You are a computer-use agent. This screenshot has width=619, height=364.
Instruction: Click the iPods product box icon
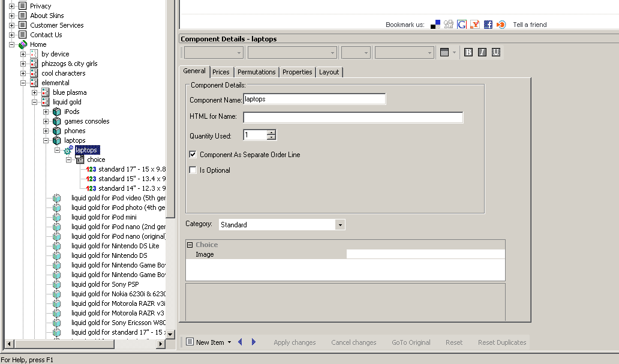coord(57,112)
